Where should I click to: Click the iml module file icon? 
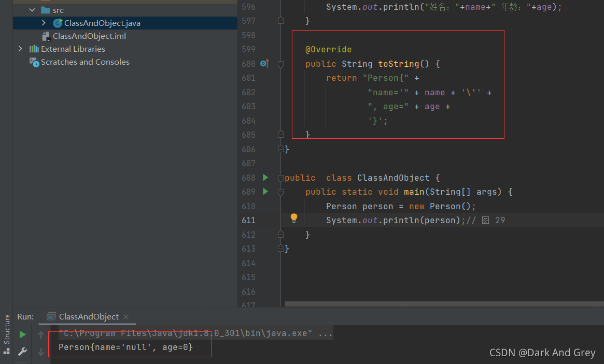click(46, 36)
